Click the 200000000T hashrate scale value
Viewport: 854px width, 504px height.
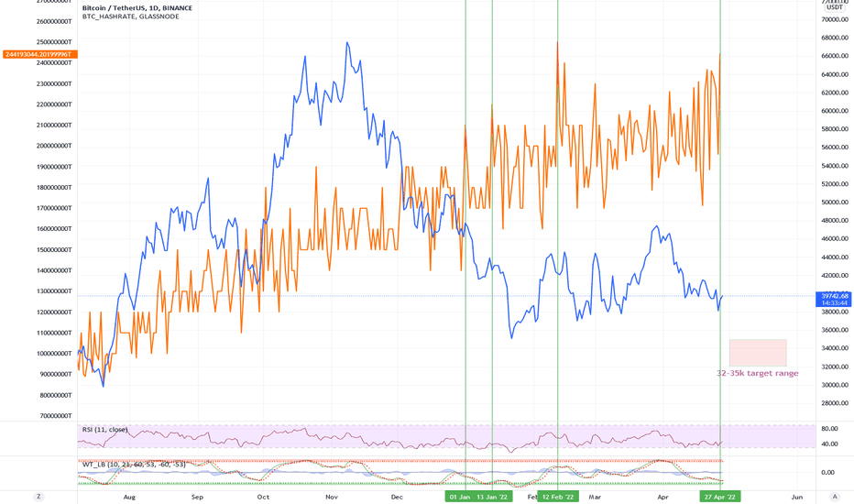click(54, 146)
